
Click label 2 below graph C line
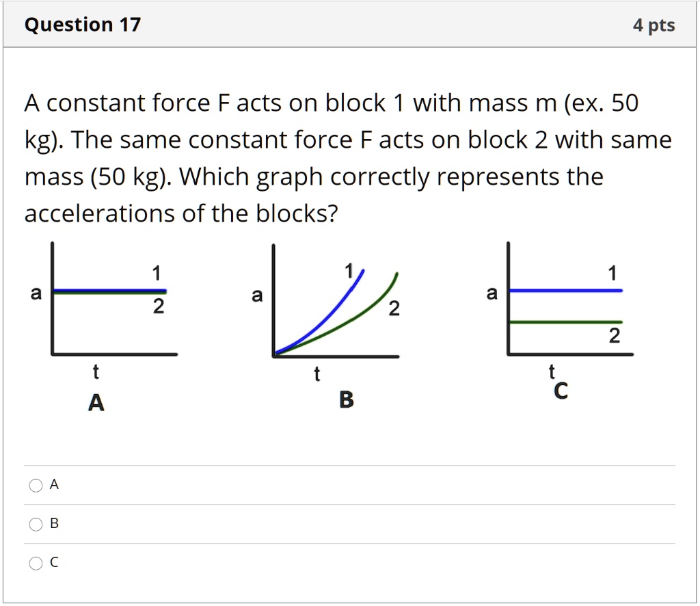point(614,337)
